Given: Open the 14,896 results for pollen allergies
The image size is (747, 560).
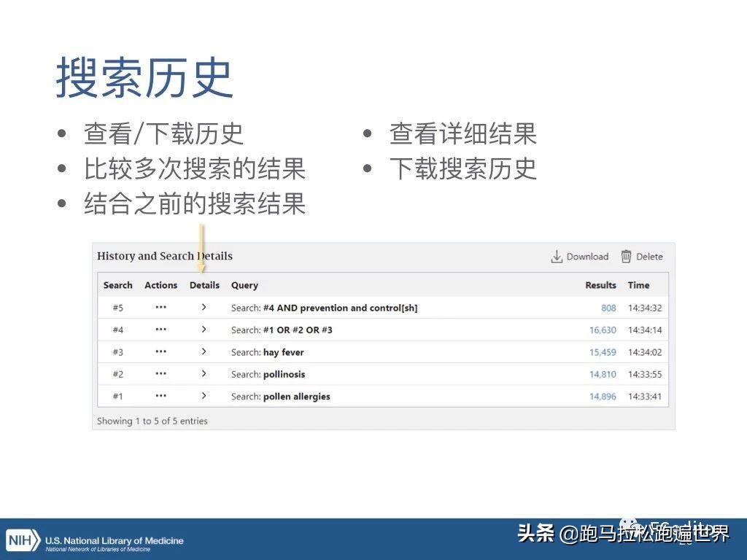Looking at the screenshot, I should tap(601, 396).
